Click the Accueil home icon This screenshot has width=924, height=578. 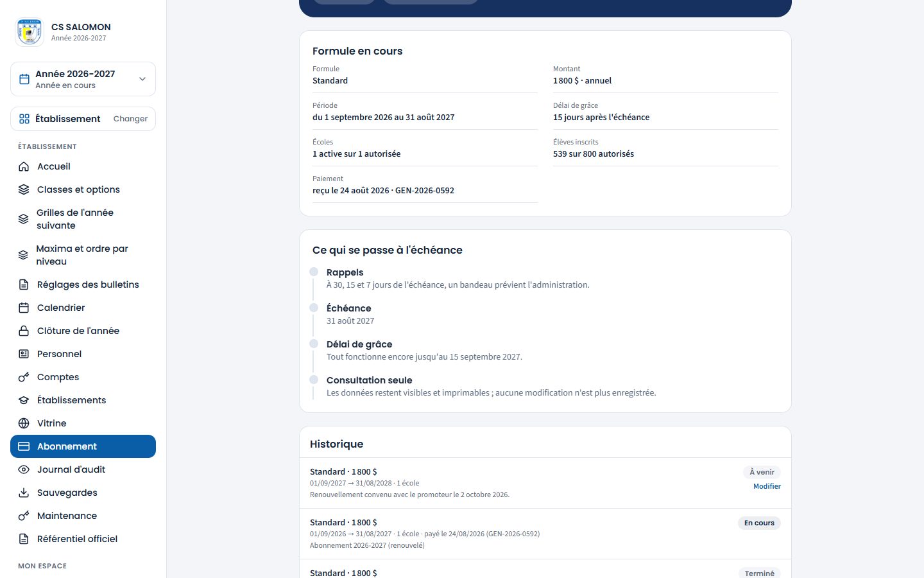pyautogui.click(x=24, y=166)
